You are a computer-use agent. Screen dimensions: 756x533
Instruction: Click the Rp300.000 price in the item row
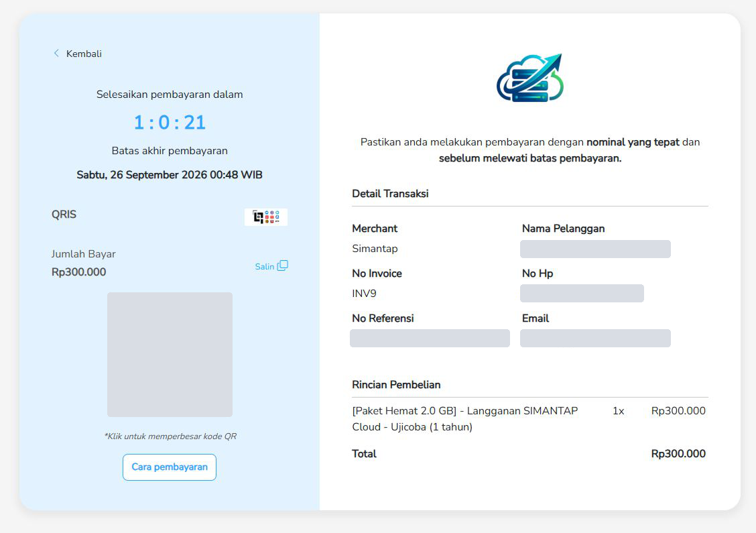[678, 411]
